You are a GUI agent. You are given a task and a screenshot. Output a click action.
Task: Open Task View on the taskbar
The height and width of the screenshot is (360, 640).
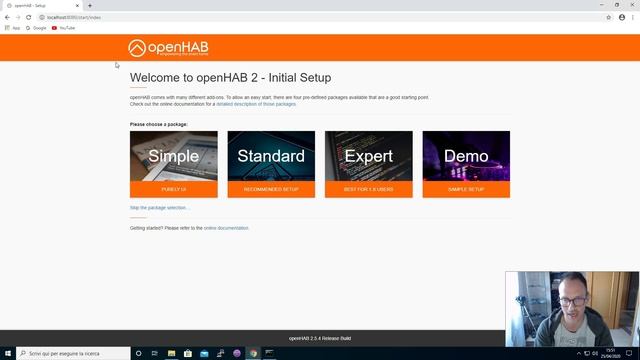click(155, 353)
